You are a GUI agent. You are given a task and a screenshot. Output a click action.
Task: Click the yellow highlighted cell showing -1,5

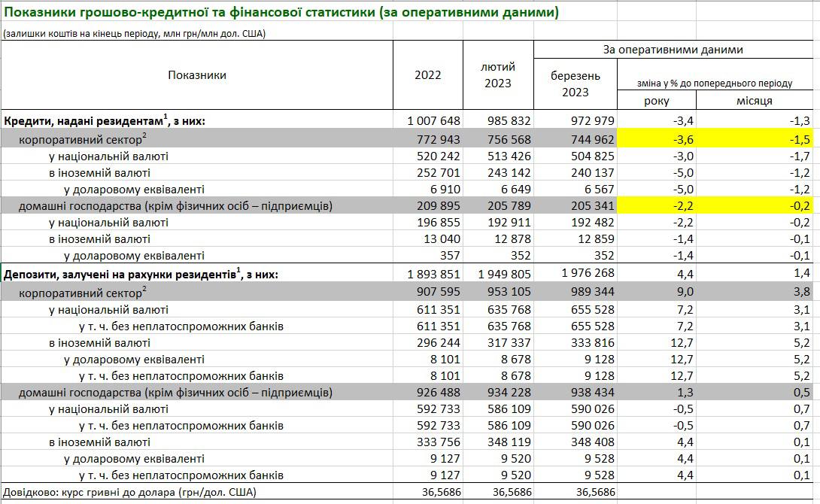coord(755,139)
